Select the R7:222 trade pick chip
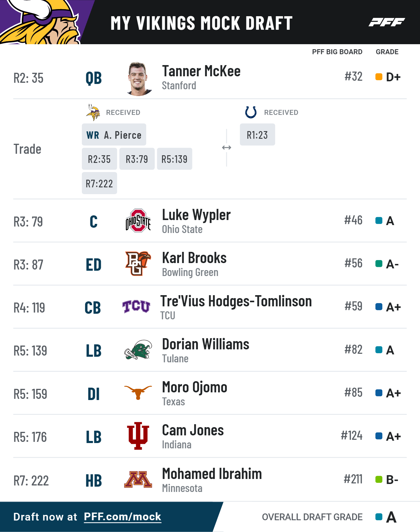Screen dimensions: 420x532 [99, 184]
